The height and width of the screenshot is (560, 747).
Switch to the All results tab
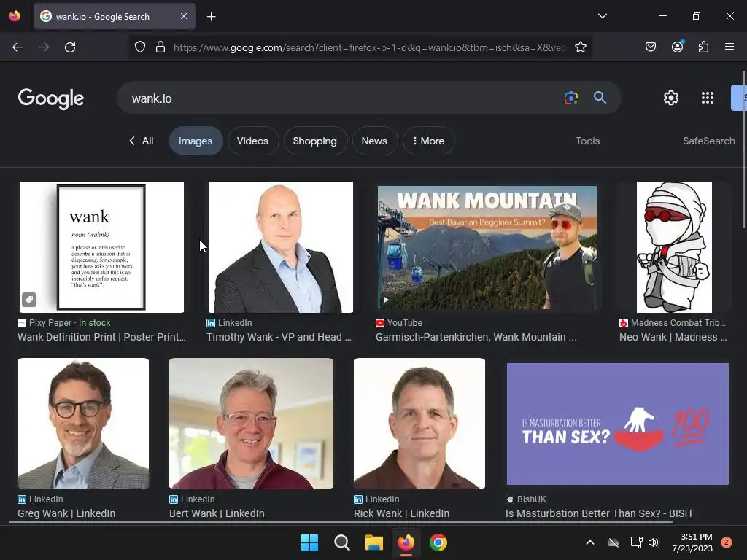[x=142, y=141]
